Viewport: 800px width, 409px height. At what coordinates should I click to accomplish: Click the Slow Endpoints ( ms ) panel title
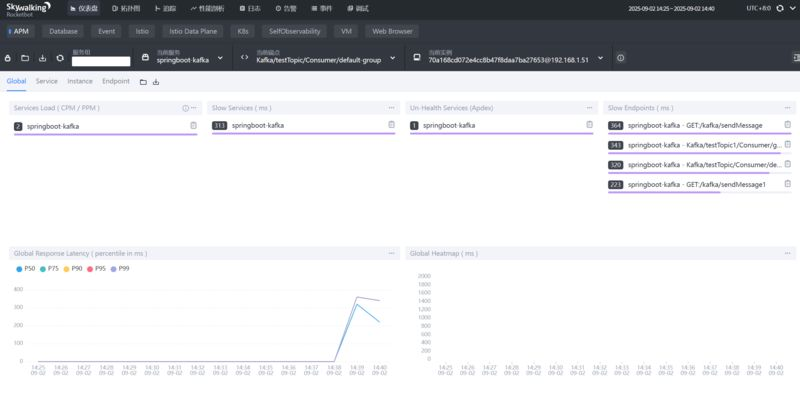tap(640, 108)
